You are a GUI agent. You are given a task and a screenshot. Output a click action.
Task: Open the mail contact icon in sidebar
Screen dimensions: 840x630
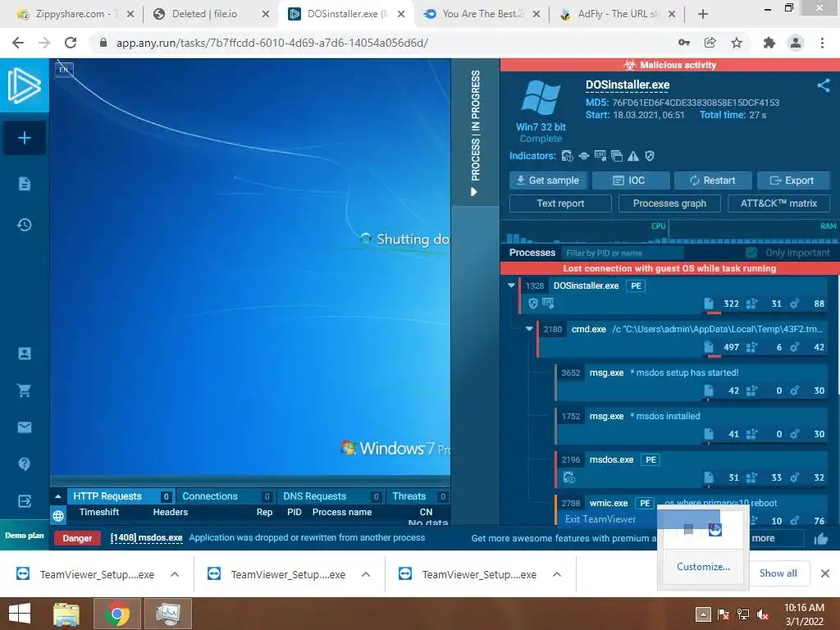pos(24,427)
